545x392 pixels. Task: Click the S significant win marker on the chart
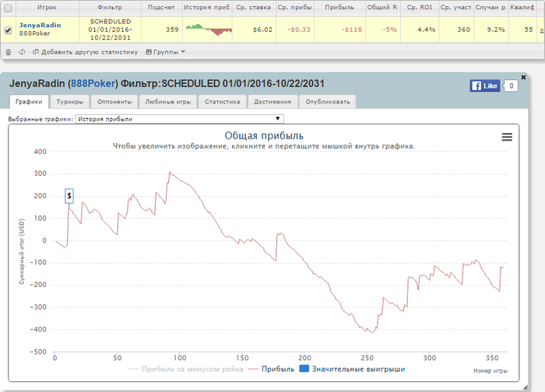tap(69, 196)
